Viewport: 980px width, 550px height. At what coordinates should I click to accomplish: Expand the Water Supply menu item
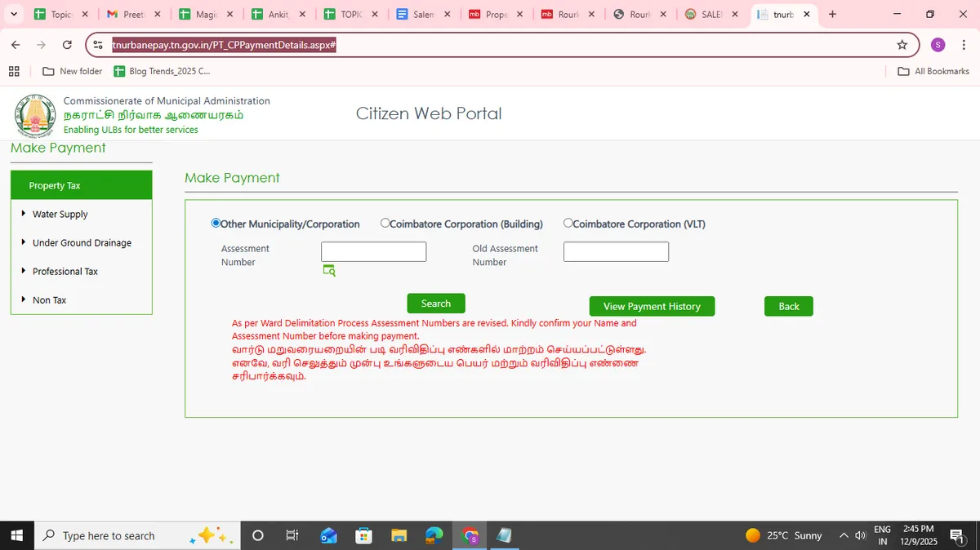[x=60, y=214]
